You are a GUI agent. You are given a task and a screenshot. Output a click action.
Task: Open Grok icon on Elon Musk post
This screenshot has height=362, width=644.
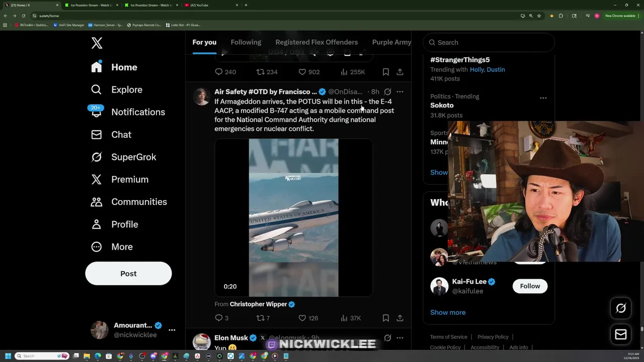tap(387, 338)
